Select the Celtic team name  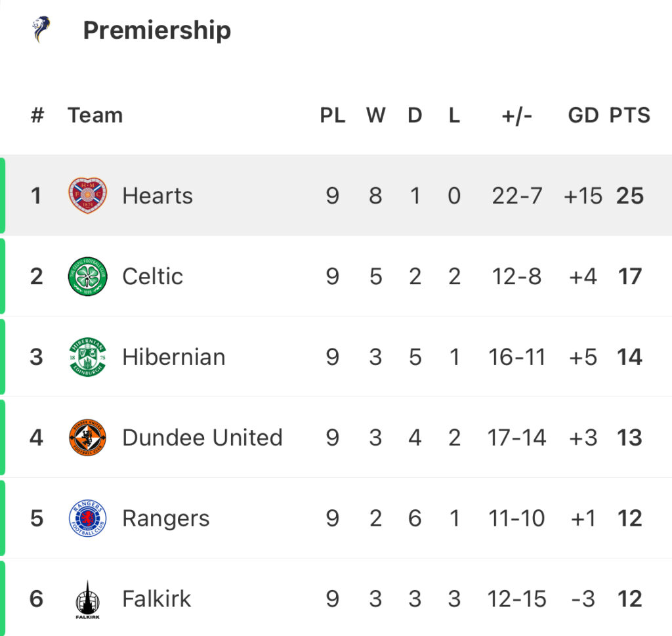(152, 276)
